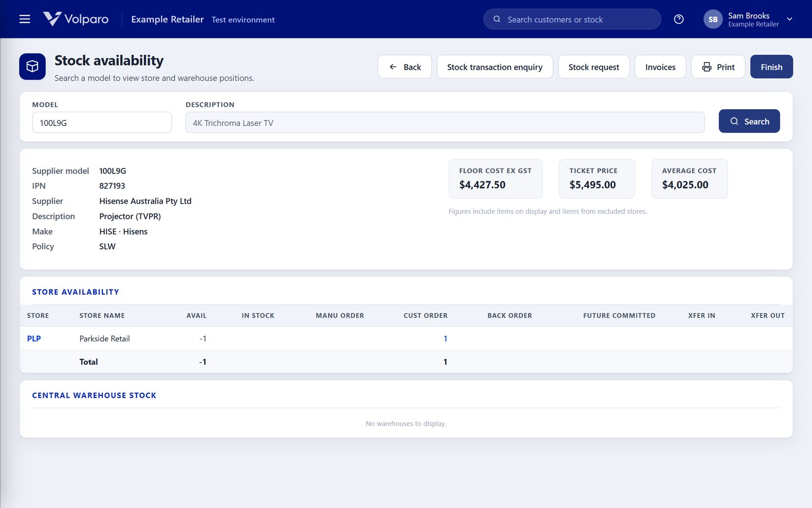This screenshot has width=812, height=508.
Task: Click the Total row label
Action: (89, 362)
